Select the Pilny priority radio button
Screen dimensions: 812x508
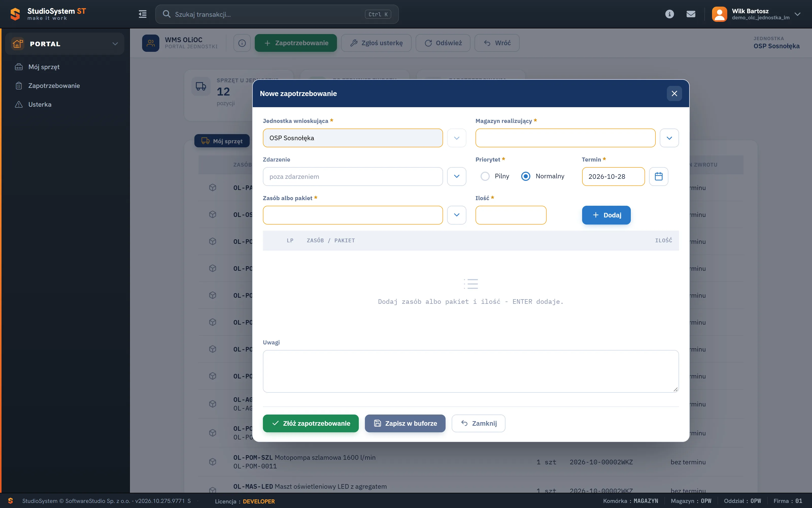pyautogui.click(x=485, y=176)
